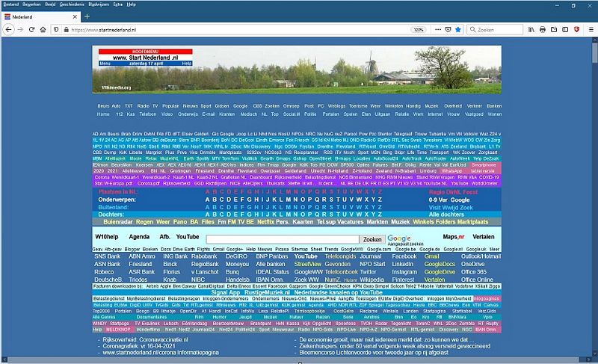Open the GoogleDrive link
The image size is (598, 364).
pos(440,272)
